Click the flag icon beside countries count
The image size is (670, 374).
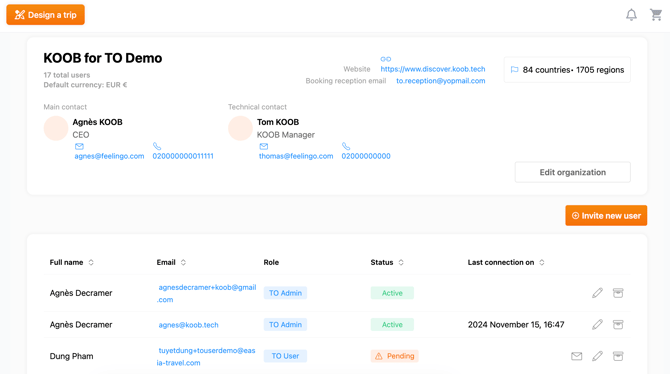point(514,70)
